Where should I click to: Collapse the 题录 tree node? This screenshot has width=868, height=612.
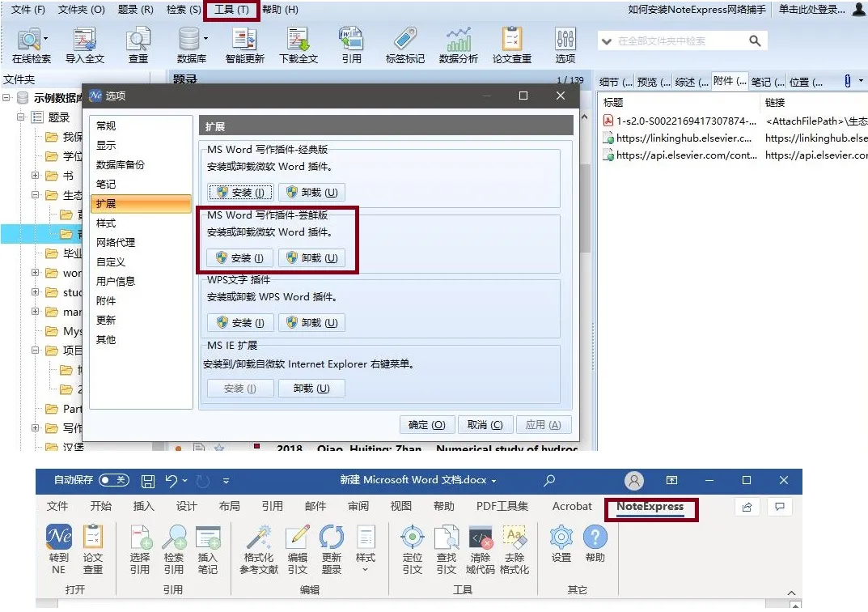tap(20, 117)
